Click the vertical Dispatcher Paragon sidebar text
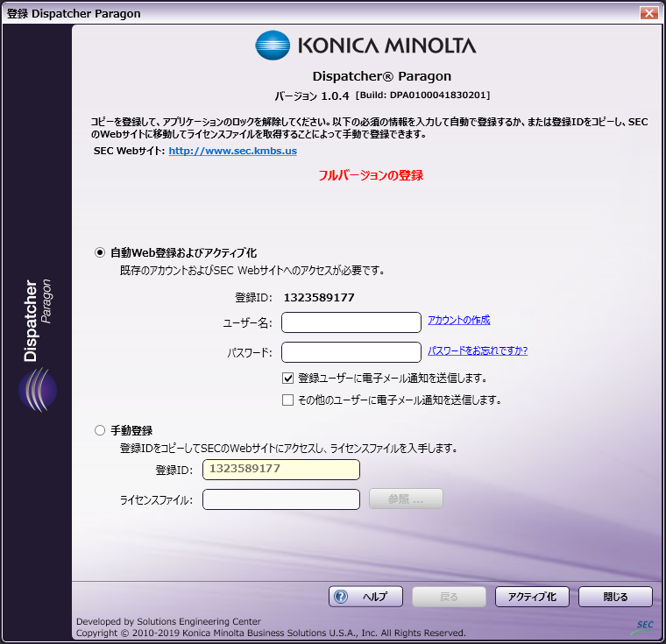This screenshot has width=666, height=644. (x=37, y=321)
